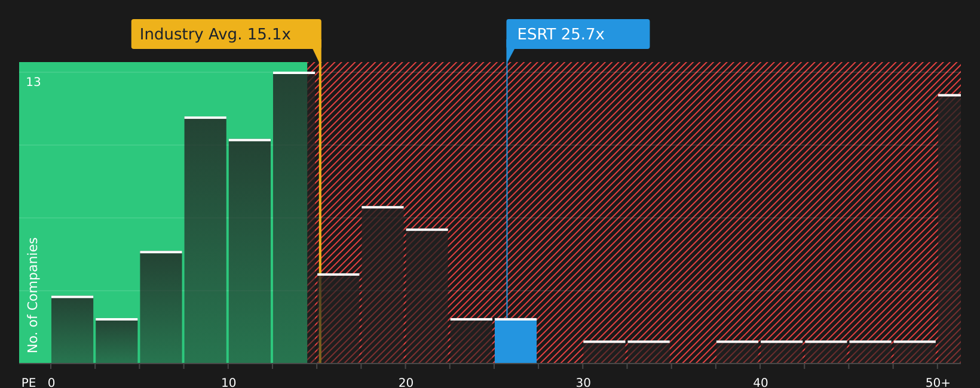Click the x-axis label "40"

[760, 383]
